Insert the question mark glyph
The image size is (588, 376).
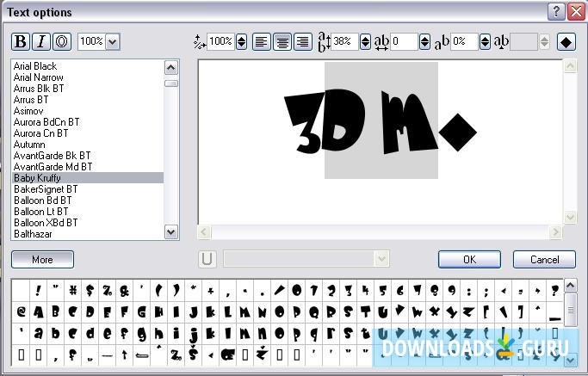tap(555, 290)
